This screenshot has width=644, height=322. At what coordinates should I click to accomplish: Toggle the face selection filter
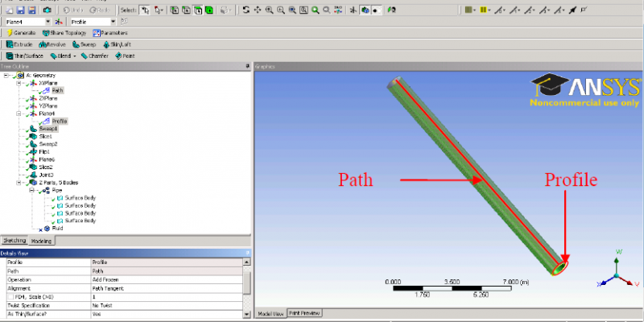click(x=198, y=10)
